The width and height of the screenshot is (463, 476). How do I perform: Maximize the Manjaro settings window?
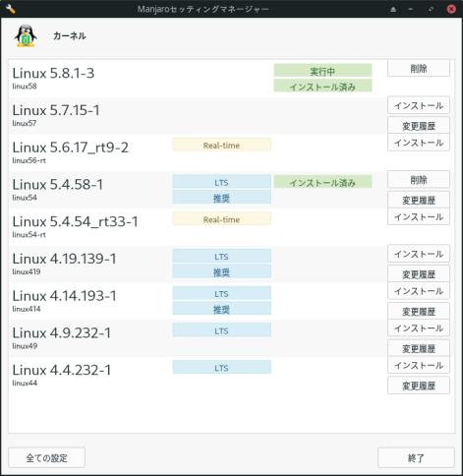tap(431, 9)
